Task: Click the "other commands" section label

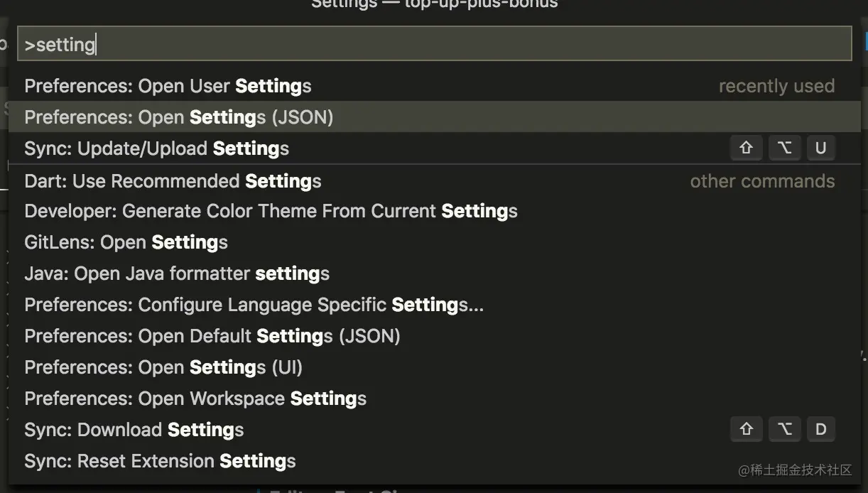Action: point(762,180)
